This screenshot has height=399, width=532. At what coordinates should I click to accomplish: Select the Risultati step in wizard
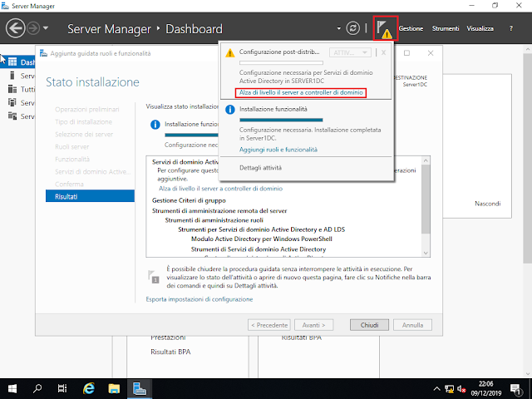coord(90,196)
